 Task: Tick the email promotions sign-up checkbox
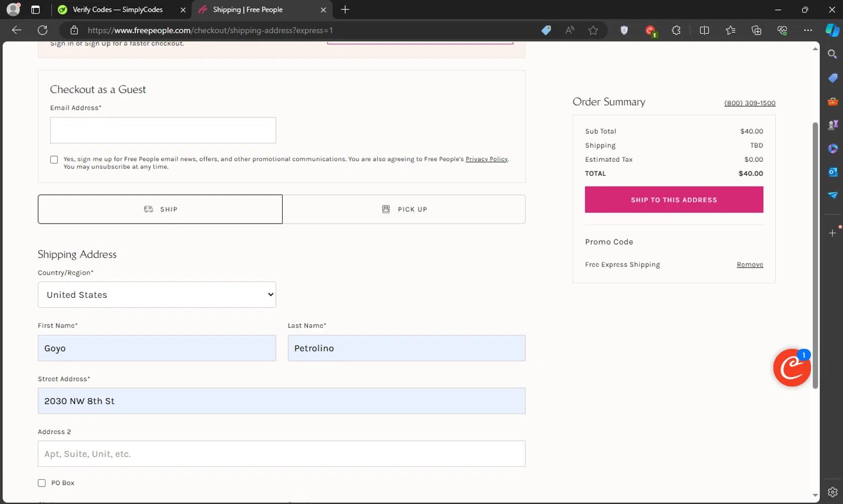[x=54, y=160]
